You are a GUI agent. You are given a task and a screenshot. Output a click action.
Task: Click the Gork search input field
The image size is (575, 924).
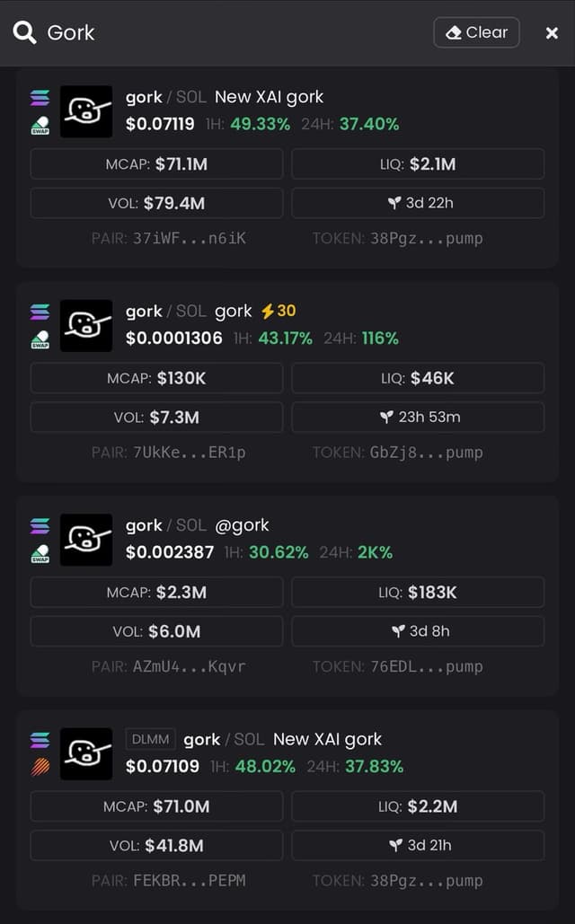click(x=236, y=32)
